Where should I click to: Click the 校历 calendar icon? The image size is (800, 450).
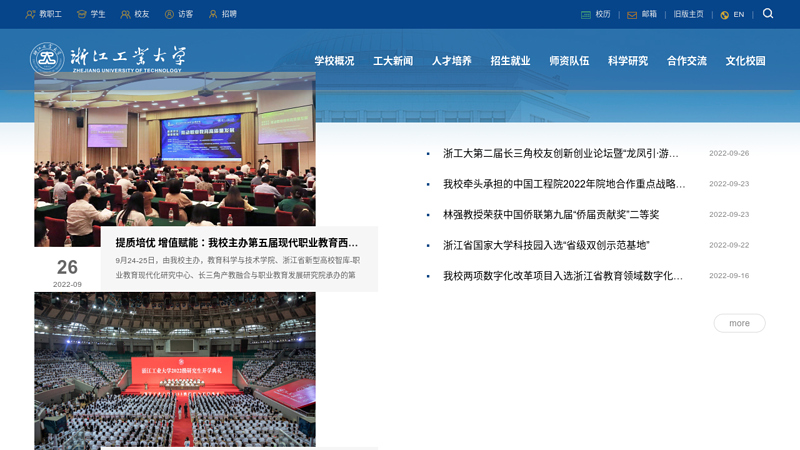coord(586,15)
